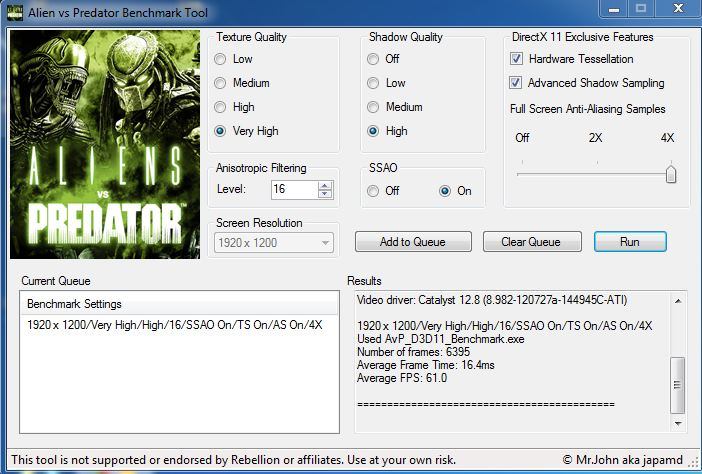The width and height of the screenshot is (702, 474).
Task: Click the Average FPS: 61.0 result
Action: pyautogui.click(x=402, y=378)
